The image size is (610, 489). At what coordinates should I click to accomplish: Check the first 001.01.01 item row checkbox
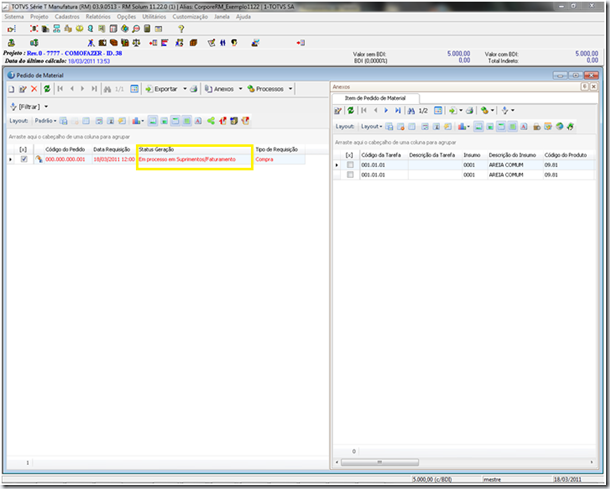click(350, 165)
